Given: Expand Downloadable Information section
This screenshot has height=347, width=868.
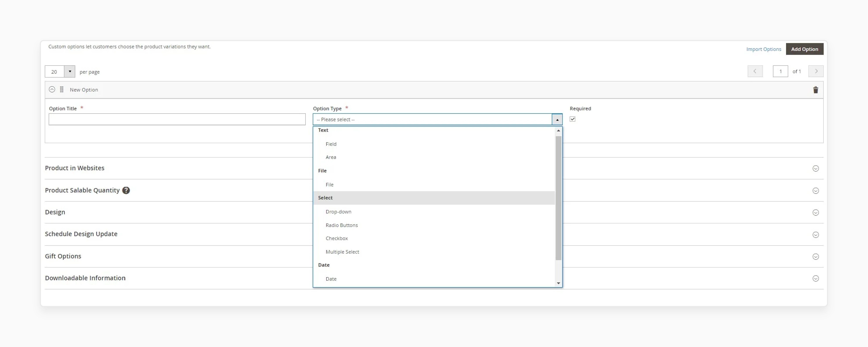Looking at the screenshot, I should [815, 278].
